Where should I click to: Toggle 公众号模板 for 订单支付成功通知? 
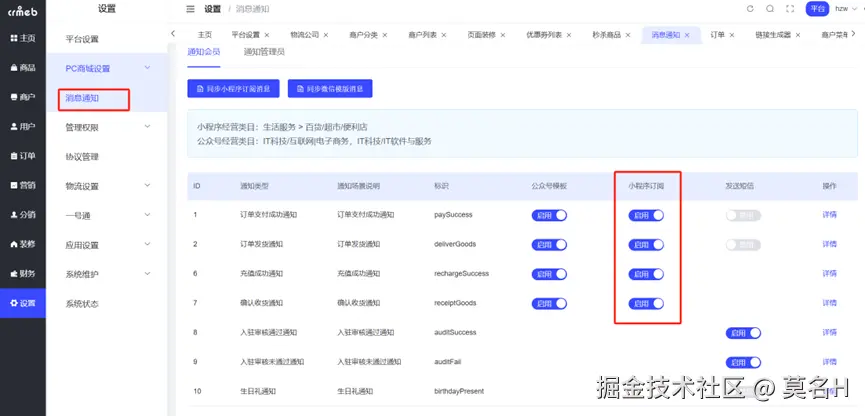(x=549, y=215)
